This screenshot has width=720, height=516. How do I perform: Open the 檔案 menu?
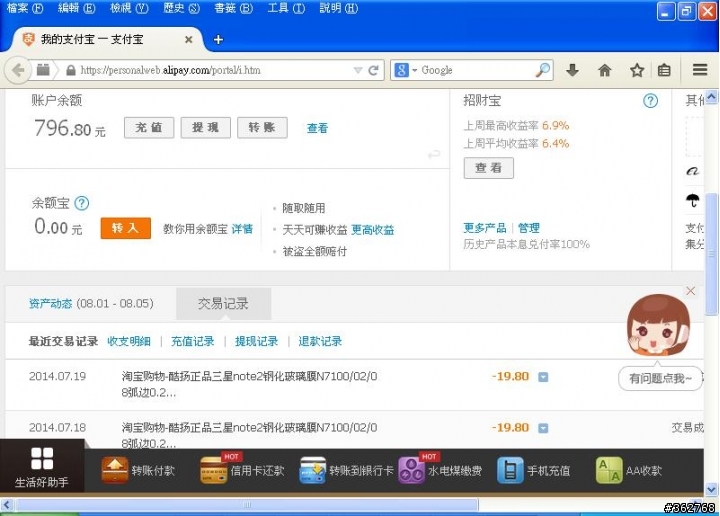point(25,8)
